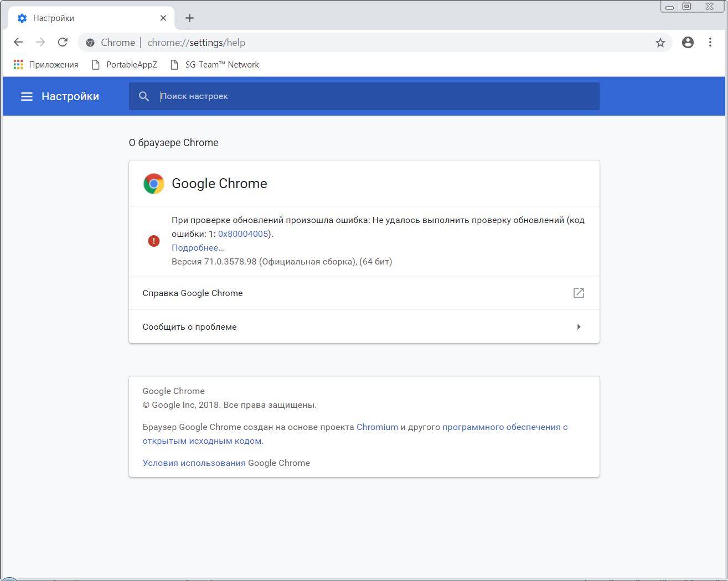
Task: Open new tab with plus button
Action: click(189, 18)
